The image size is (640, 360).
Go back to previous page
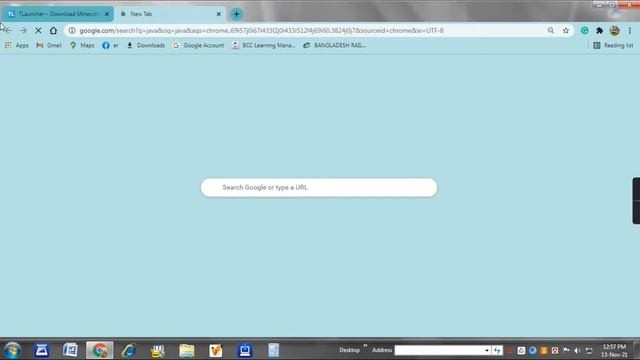coord(8,31)
